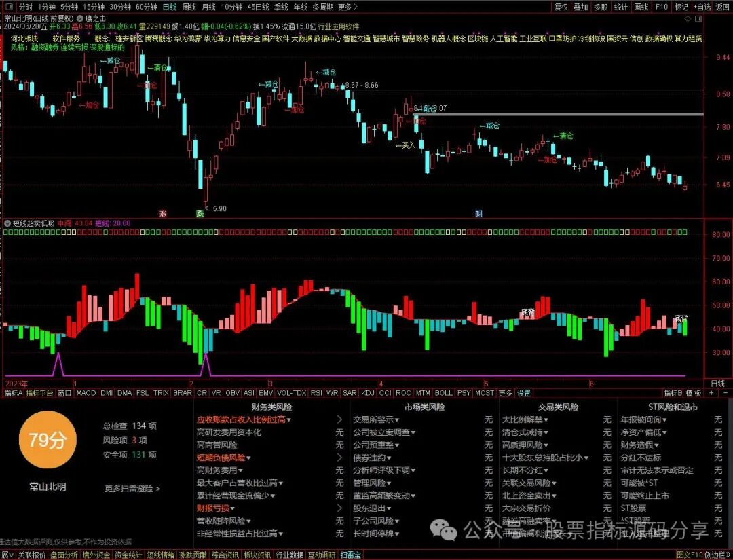Toggle the 侧边栏 sidebar button
Viewport: 733px width, 560px height.
tap(717, 555)
